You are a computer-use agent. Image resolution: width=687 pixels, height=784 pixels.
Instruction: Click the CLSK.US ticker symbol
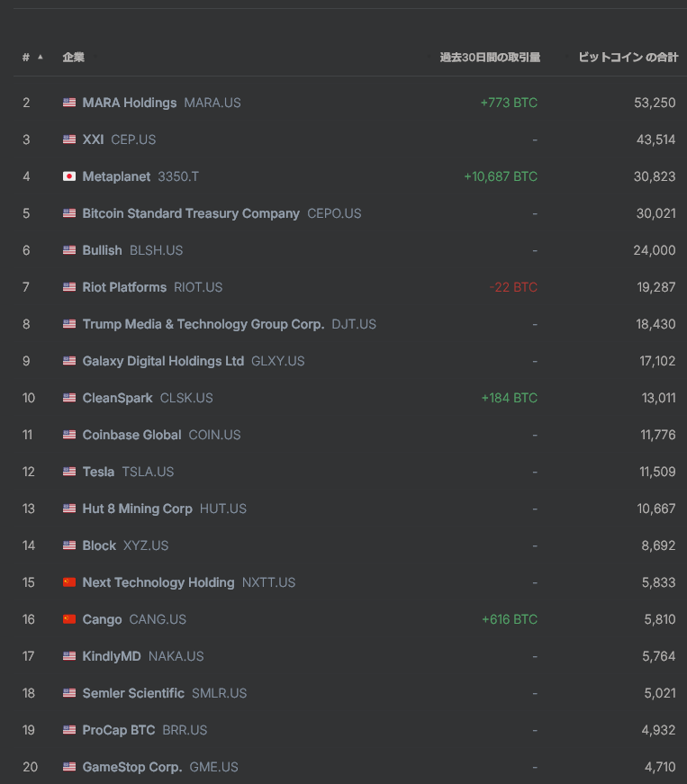(x=186, y=398)
